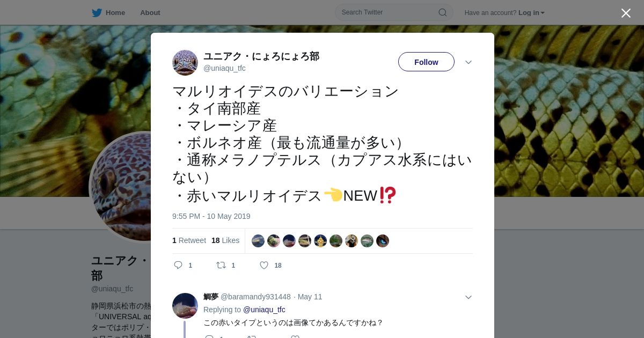Expand the reply's options chevron
Viewport: 644px width, 338px height.
click(469, 297)
